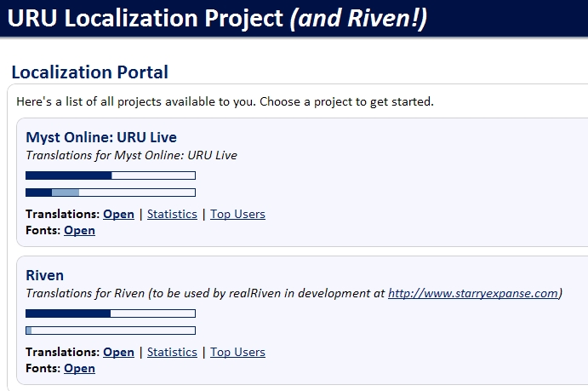The width and height of the screenshot is (588, 391).
Task: Open Fonts for Riven project
Action: [79, 368]
